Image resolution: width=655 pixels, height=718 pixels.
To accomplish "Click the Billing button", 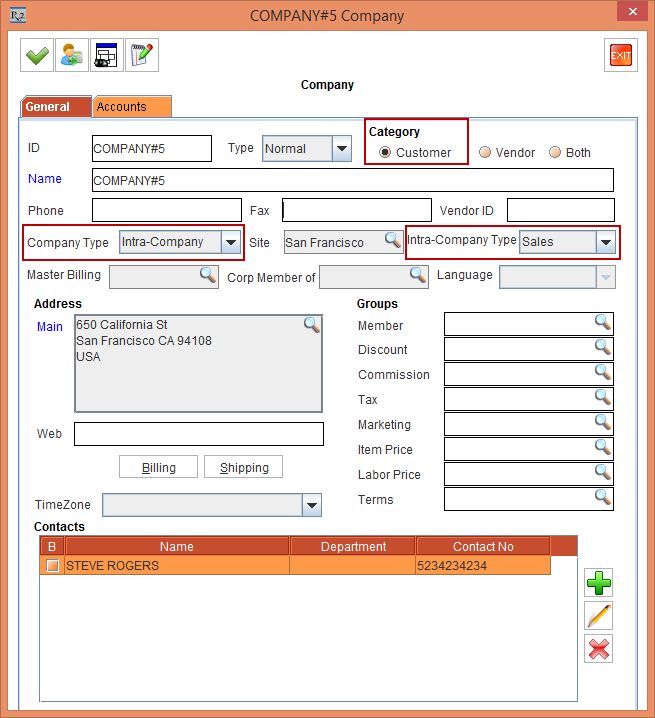I will click(158, 467).
